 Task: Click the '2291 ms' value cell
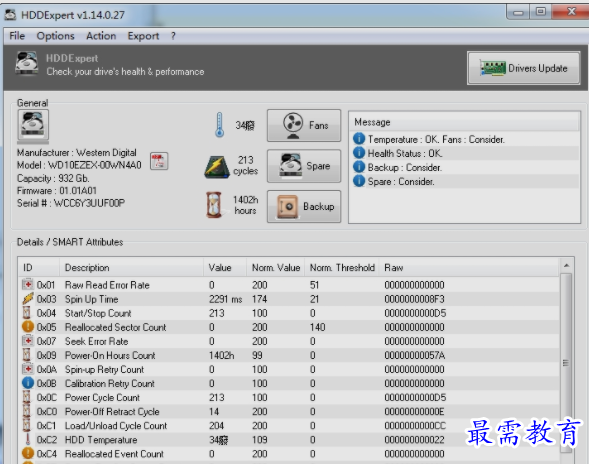tap(225, 299)
